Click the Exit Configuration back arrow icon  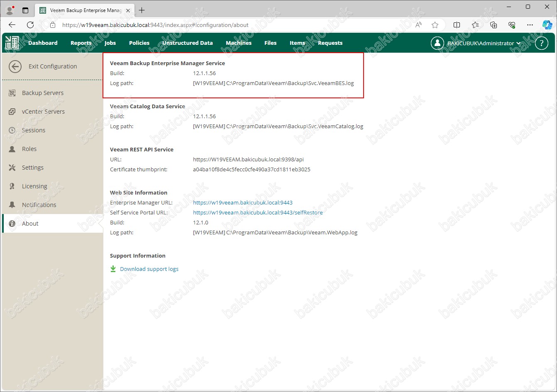click(15, 66)
